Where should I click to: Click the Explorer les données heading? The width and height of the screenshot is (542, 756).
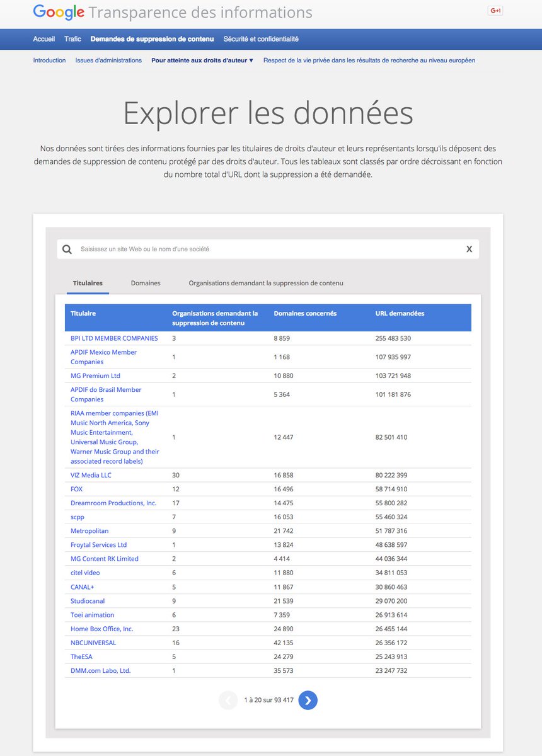[268, 113]
